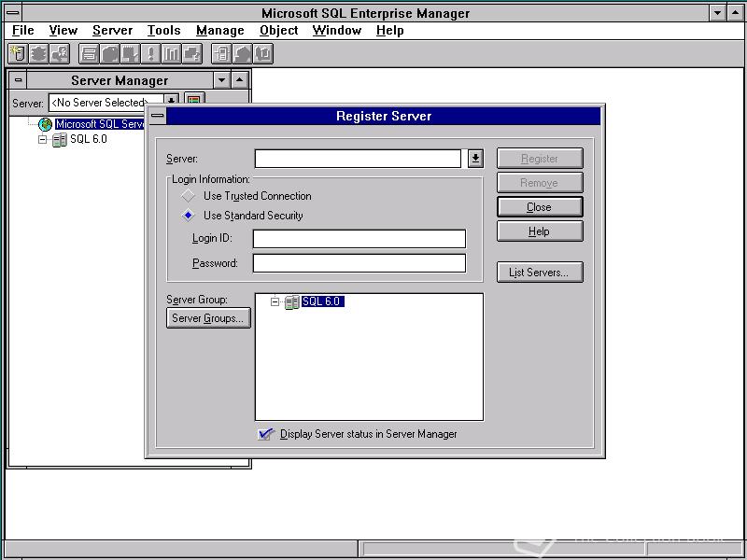This screenshot has height=560, width=747.
Task: Click the Register button
Action: [540, 159]
